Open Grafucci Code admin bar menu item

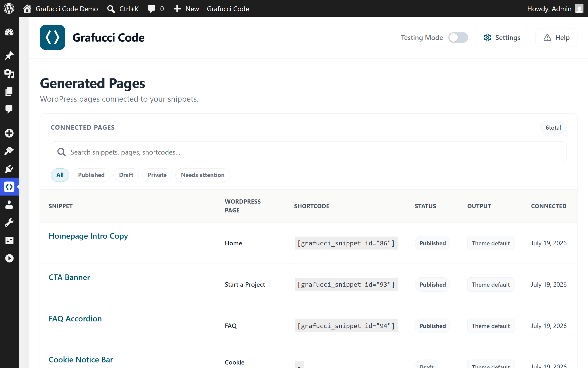(228, 9)
